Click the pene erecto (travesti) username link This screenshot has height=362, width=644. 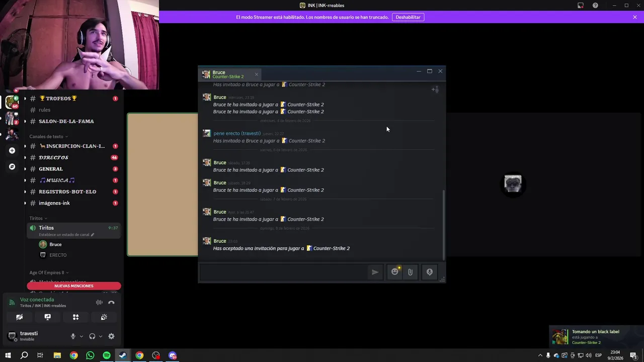pos(237,133)
